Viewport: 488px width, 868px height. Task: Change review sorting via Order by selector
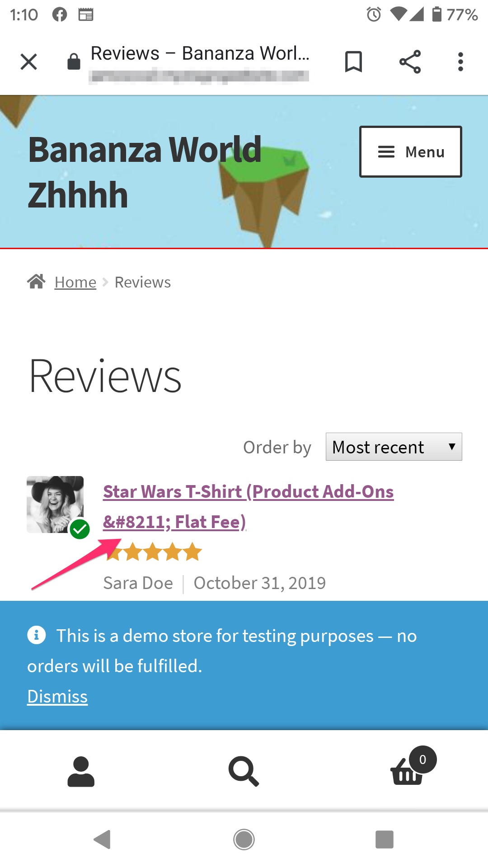(x=393, y=447)
